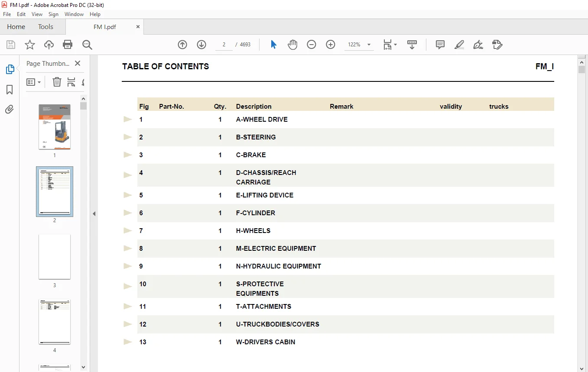This screenshot has width=588, height=372.
Task: Open the Bookmarks panel
Action: 10,90
